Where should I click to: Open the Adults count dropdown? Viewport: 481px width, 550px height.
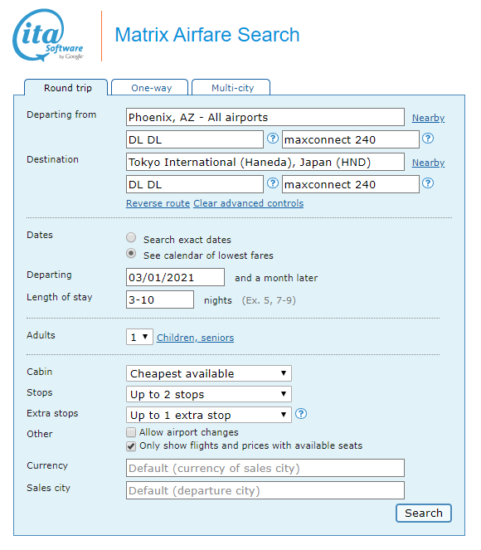pyautogui.click(x=140, y=337)
